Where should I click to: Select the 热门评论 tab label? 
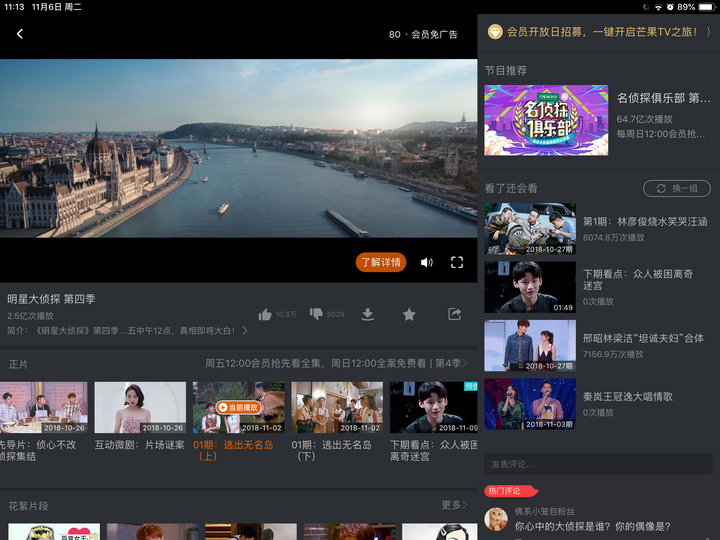510,491
